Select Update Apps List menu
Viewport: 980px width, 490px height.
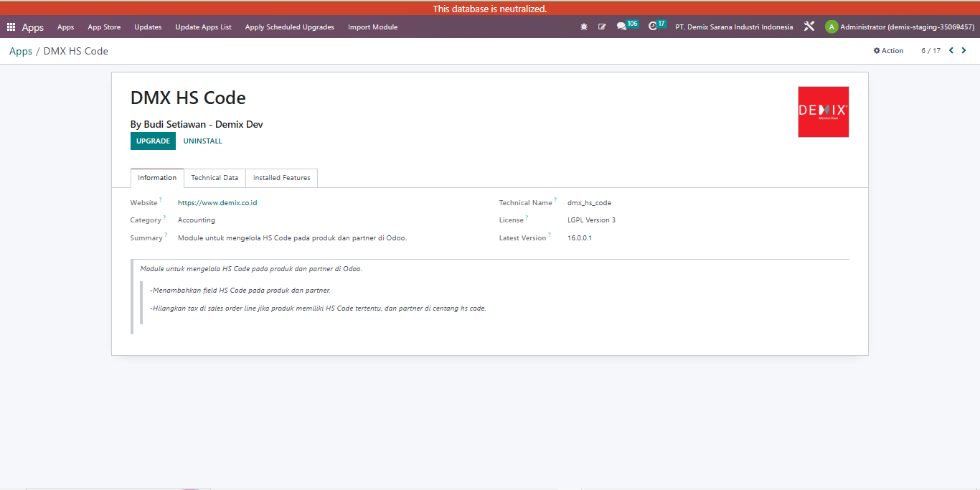tap(203, 27)
